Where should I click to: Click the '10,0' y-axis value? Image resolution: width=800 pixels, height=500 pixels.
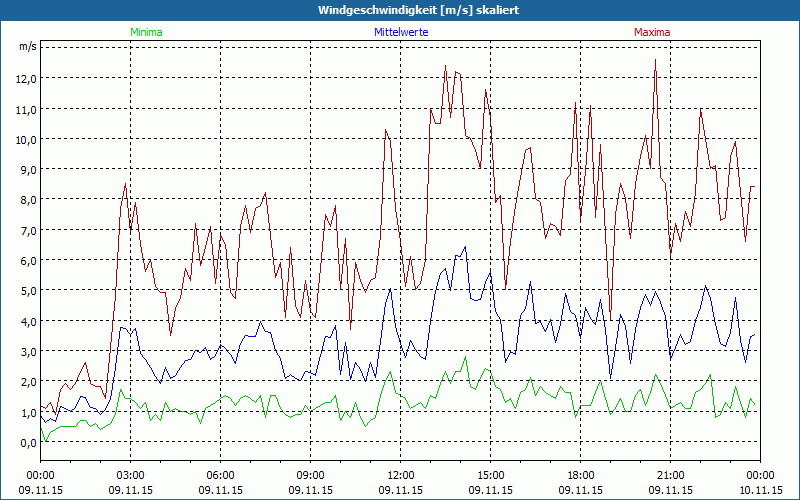[28, 139]
